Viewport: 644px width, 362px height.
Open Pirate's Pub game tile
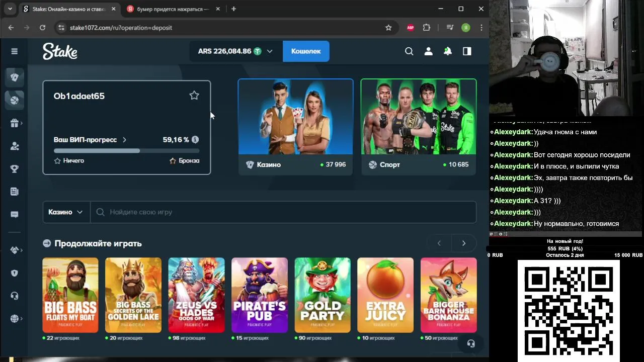point(260,295)
